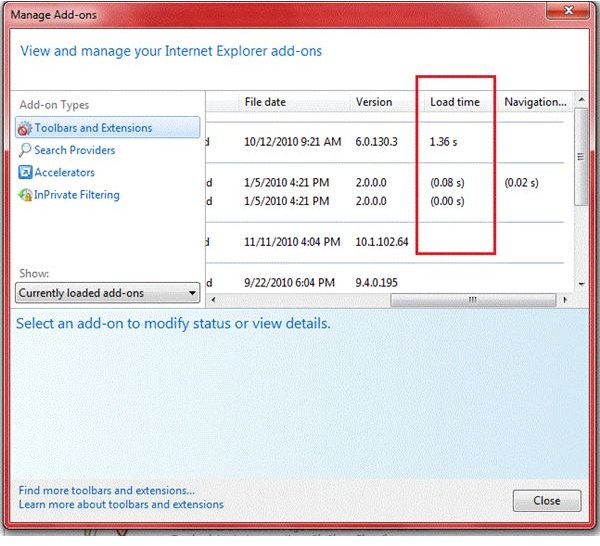The image size is (600, 546).
Task: Click the vertical scrollbar up arrow
Action: point(581,100)
